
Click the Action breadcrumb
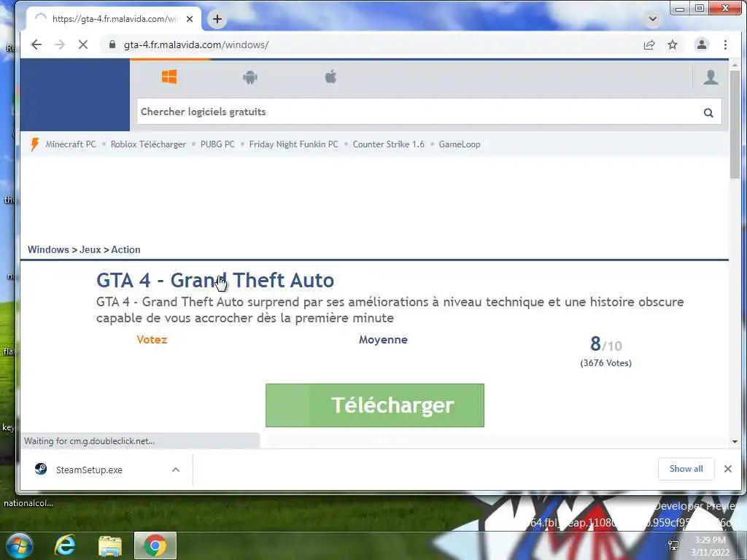click(125, 249)
